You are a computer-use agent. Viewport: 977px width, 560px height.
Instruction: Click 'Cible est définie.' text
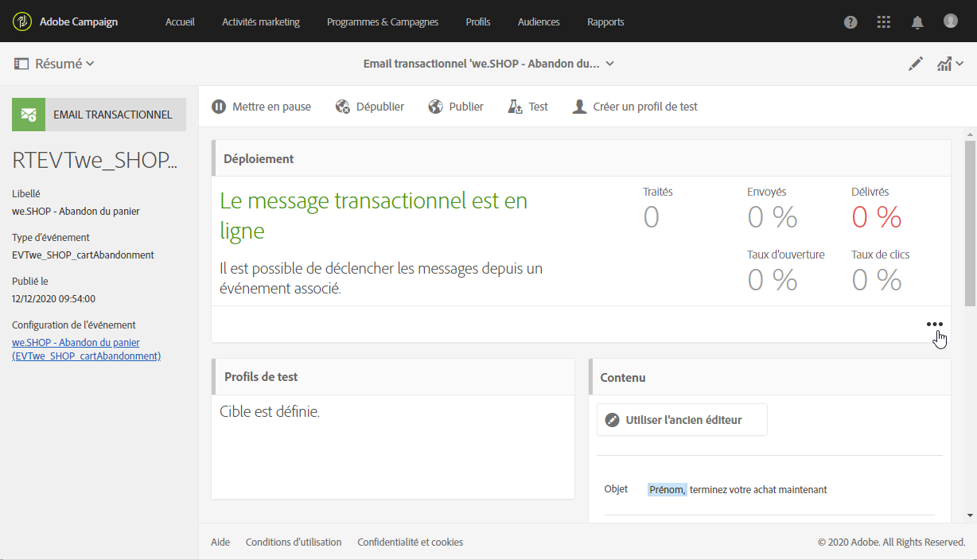[270, 412]
